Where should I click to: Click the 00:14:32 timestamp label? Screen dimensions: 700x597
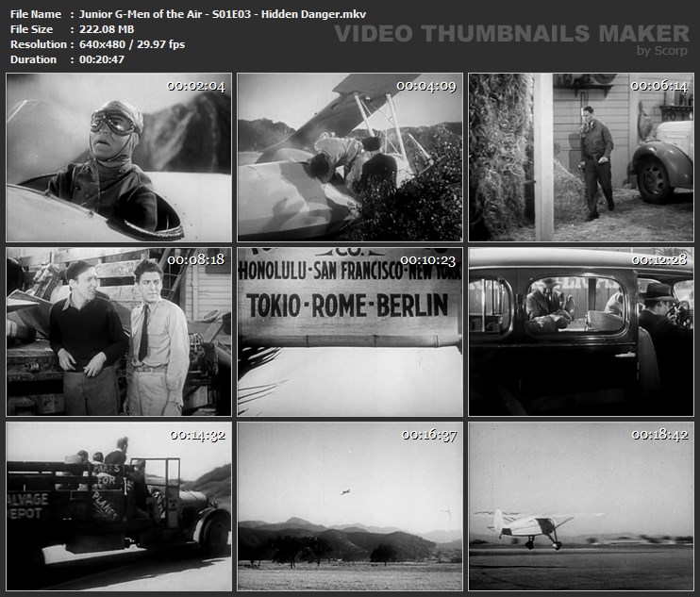pos(197,435)
